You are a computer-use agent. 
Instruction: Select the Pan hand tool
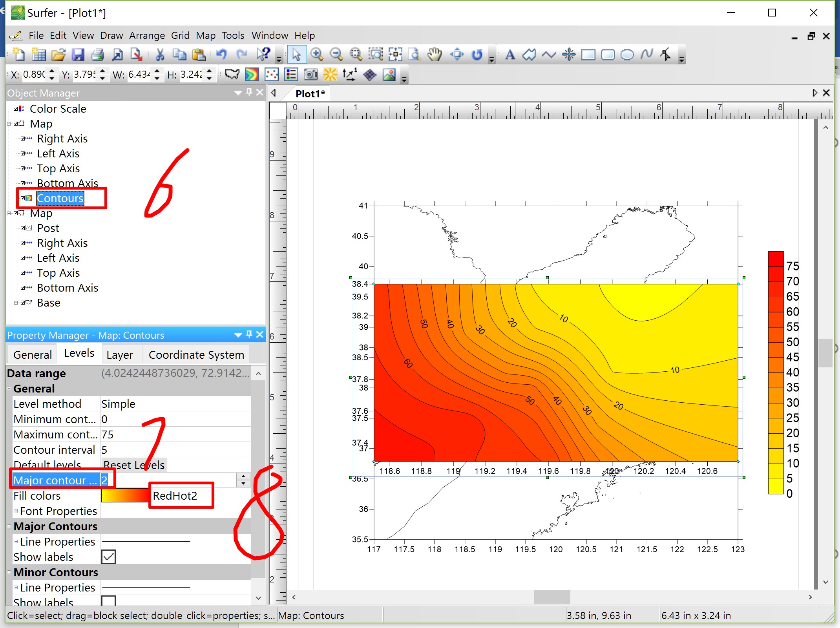[434, 55]
